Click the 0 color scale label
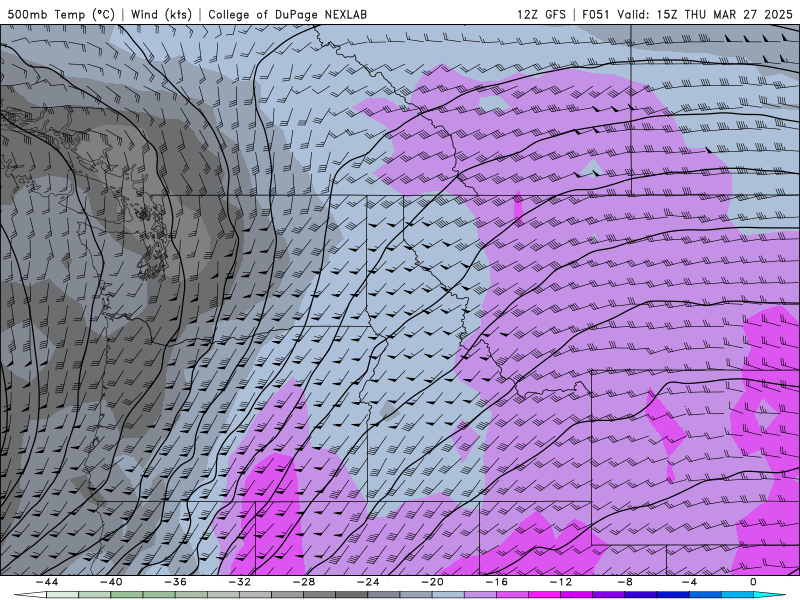 point(754,582)
